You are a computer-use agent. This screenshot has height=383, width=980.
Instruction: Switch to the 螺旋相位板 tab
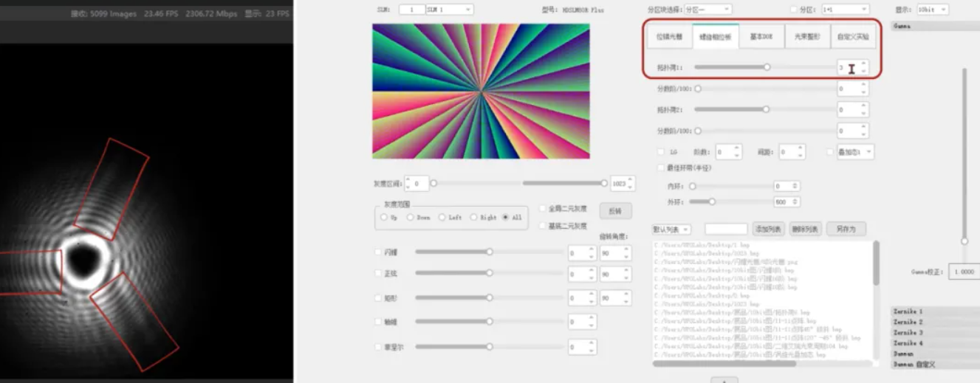(715, 36)
